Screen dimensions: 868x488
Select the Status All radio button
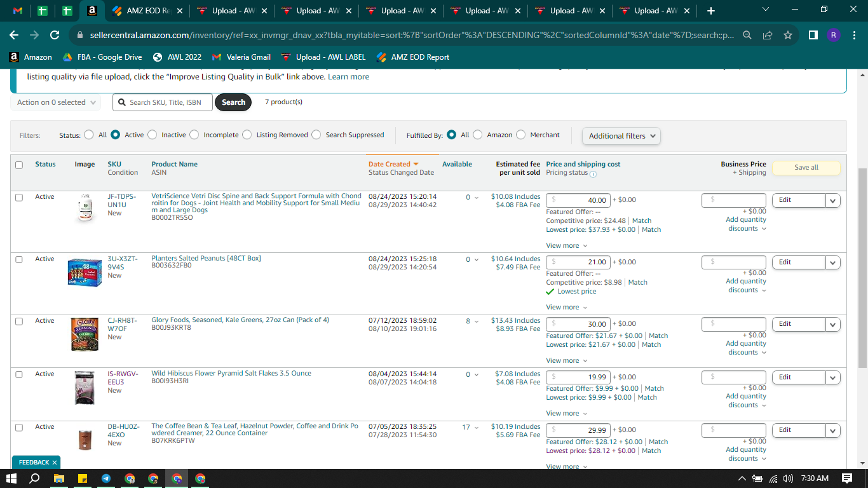[89, 135]
